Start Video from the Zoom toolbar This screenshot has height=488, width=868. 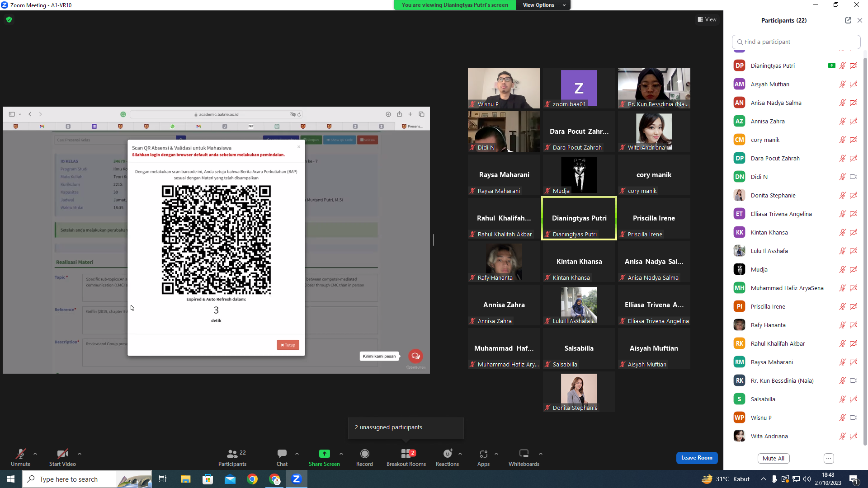click(x=62, y=457)
